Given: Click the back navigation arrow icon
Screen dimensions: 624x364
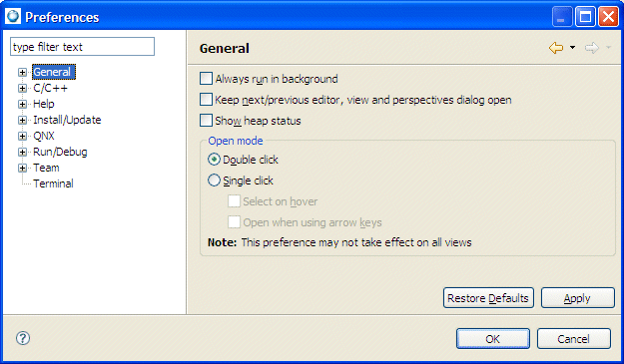Looking at the screenshot, I should click(x=556, y=48).
